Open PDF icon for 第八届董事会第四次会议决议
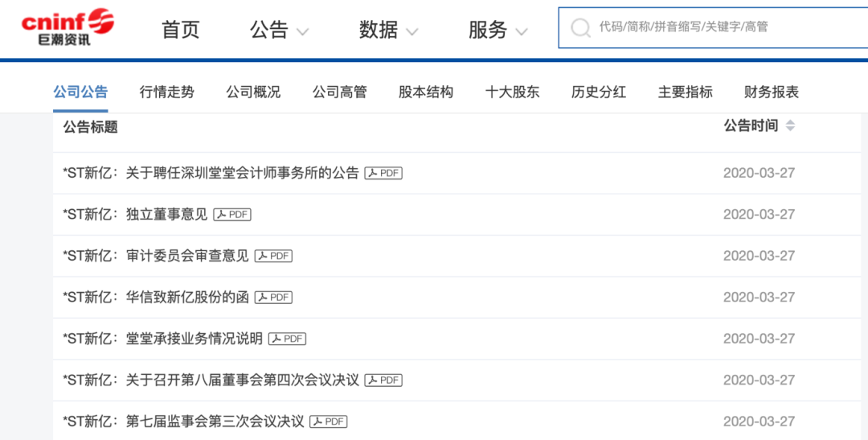Image resolution: width=868 pixels, height=440 pixels. click(383, 380)
